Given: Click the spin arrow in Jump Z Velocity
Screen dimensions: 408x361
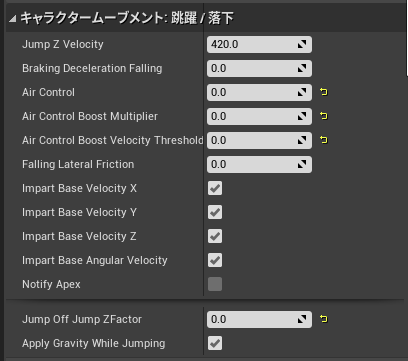Looking at the screenshot, I should tap(302, 44).
